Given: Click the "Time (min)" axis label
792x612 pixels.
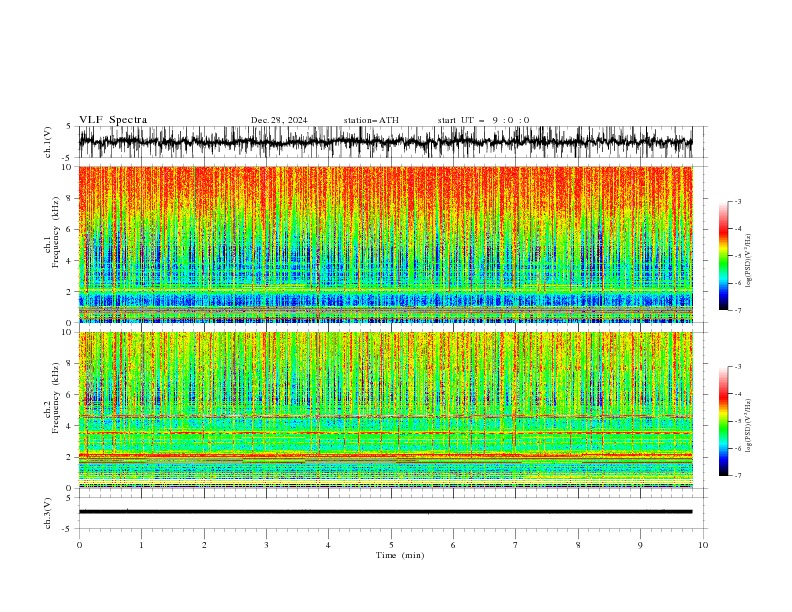Looking at the screenshot, I should coord(400,555).
